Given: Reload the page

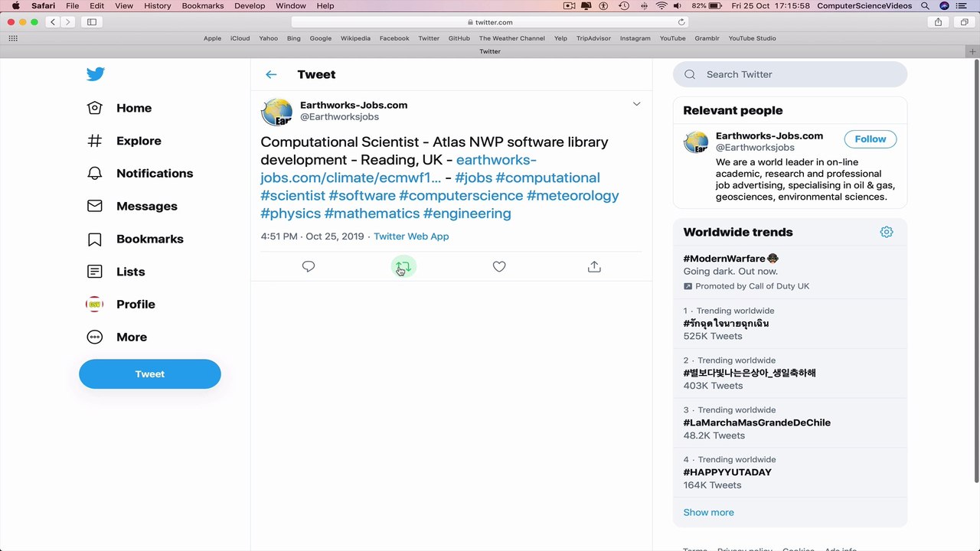Looking at the screenshot, I should click(681, 22).
